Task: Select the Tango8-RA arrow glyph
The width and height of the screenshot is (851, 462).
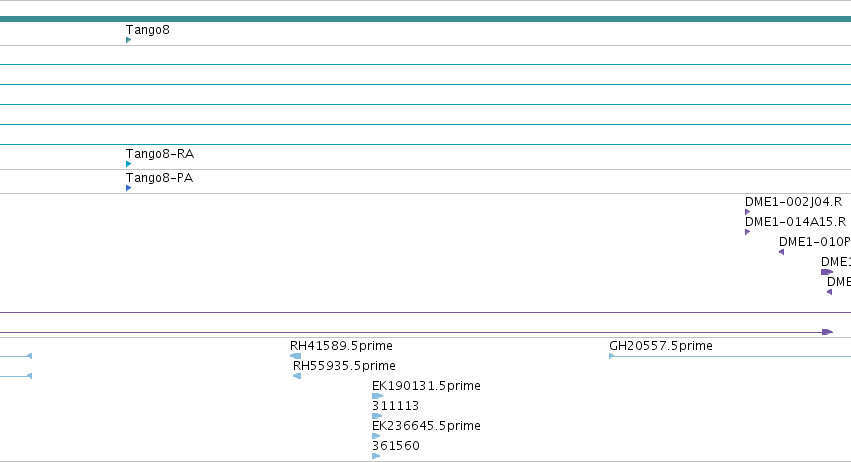Action: pyautogui.click(x=129, y=163)
